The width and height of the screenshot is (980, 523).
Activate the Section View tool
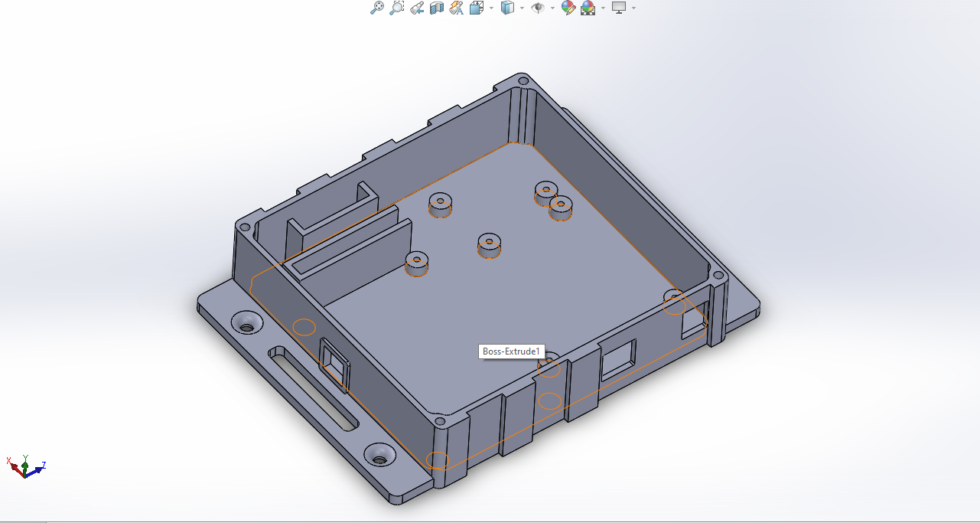pos(437,8)
